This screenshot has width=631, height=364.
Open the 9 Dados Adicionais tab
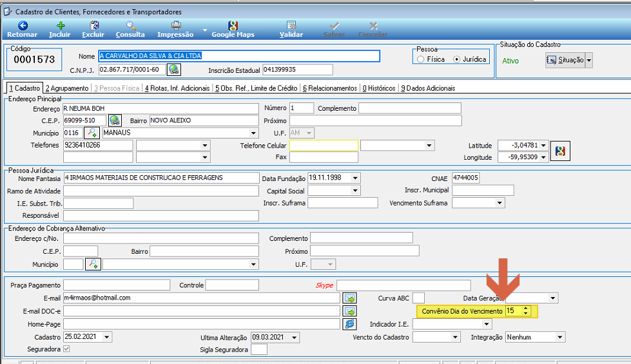(x=428, y=88)
